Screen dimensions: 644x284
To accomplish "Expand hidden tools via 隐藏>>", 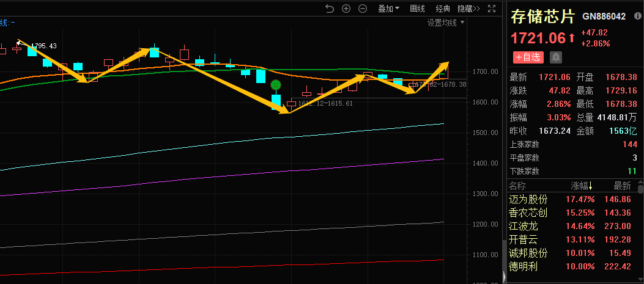I will coord(468,9).
